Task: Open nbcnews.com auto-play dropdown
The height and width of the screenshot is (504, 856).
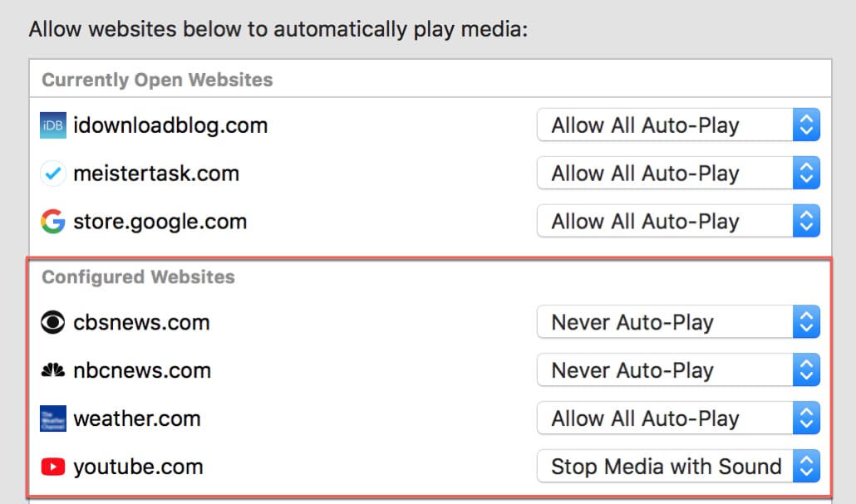Action: point(678,371)
